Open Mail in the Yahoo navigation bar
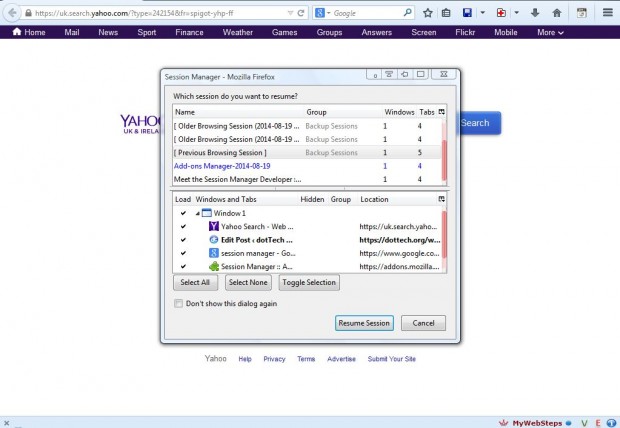 (72, 32)
